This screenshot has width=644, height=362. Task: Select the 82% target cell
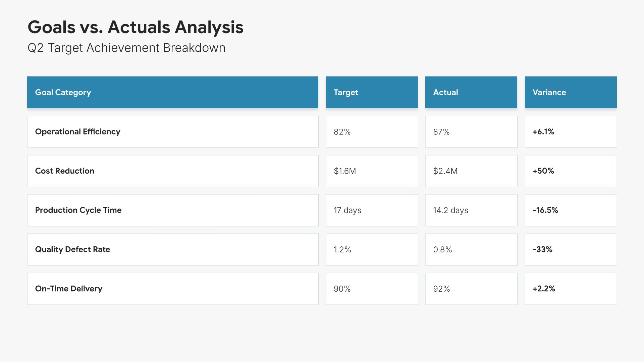click(342, 132)
